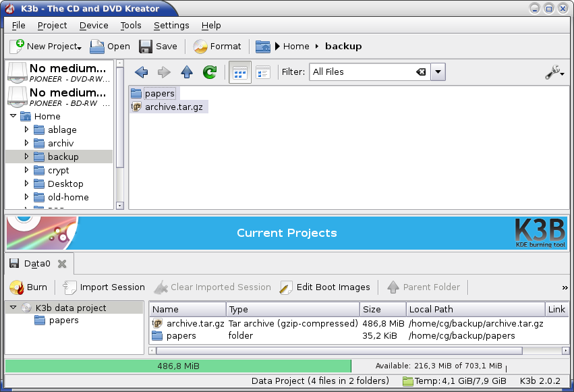Close the Data0 project tab
The image size is (574, 392).
(x=62, y=264)
